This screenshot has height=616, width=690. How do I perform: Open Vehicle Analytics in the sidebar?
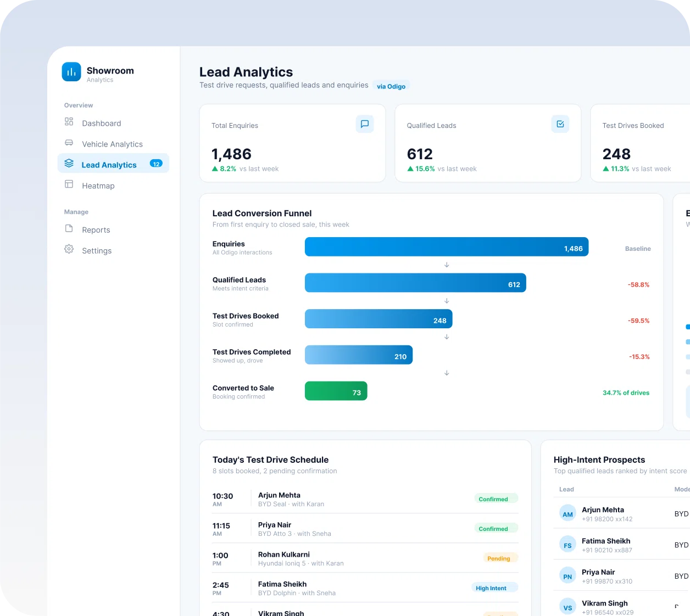point(113,144)
